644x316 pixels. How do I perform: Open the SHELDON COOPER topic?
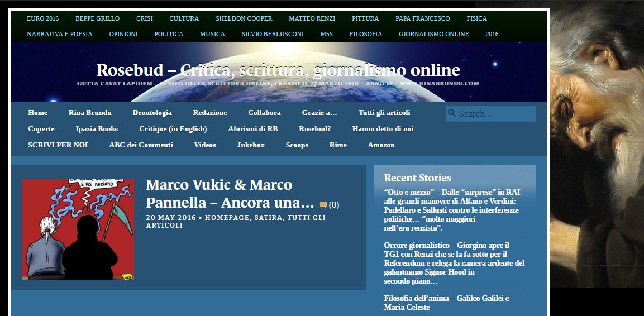pos(244,18)
